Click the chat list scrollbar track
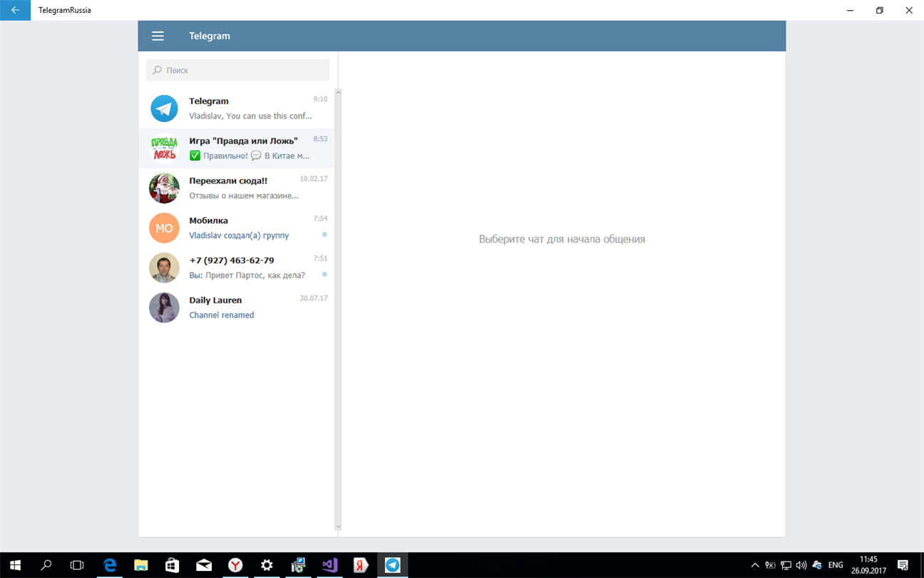The width and height of the screenshot is (924, 578). [x=339, y=310]
